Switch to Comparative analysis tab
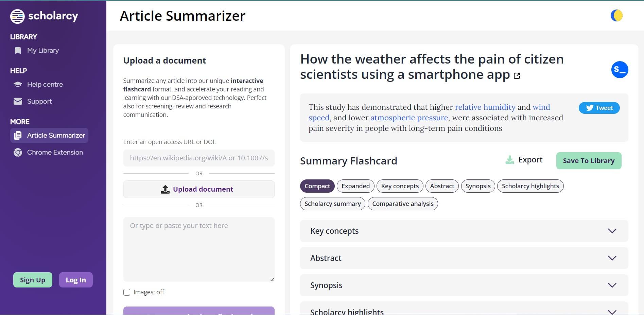The height and width of the screenshot is (315, 644). tap(403, 204)
